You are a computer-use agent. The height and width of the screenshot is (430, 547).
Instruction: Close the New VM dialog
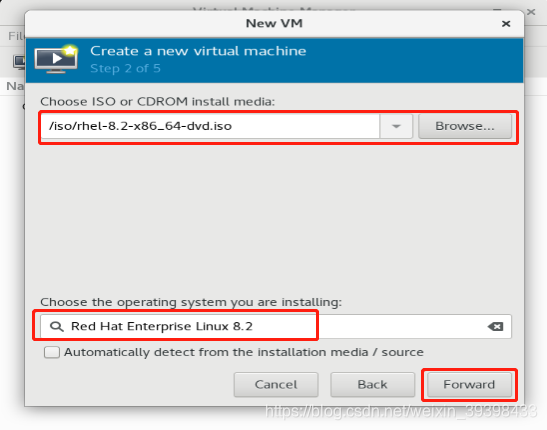[506, 24]
